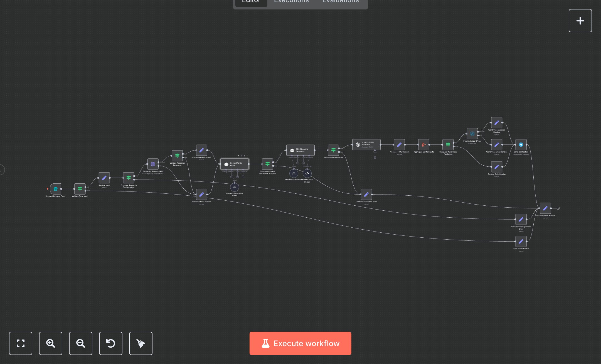Tidy up workflow with broom icon
The width and height of the screenshot is (601, 364).
[x=141, y=343]
